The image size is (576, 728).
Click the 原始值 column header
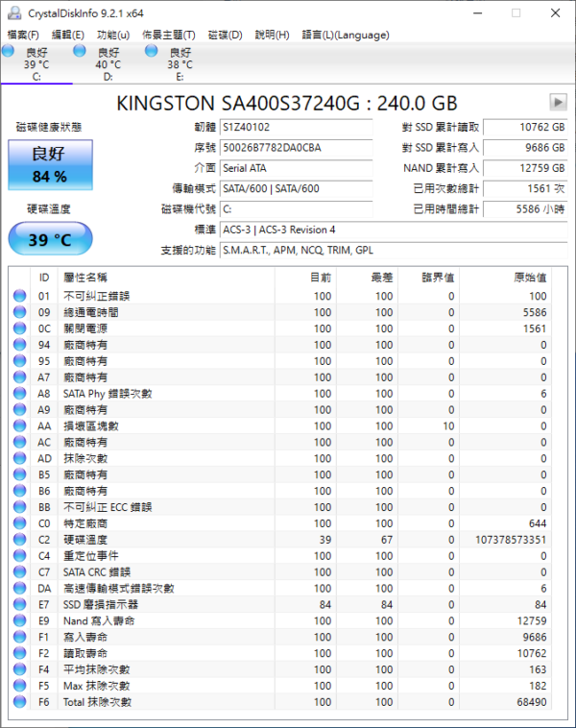point(530,277)
